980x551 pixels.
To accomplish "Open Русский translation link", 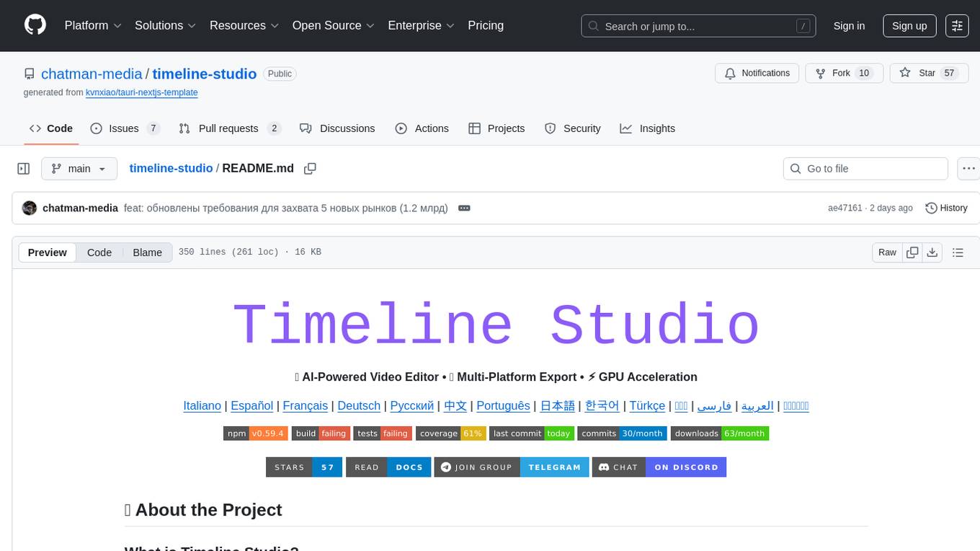I will [412, 405].
